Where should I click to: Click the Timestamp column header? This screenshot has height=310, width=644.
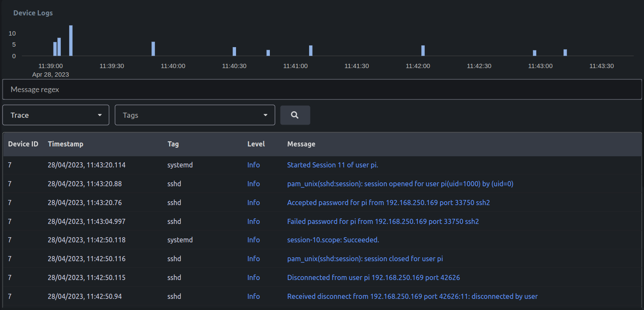tap(65, 144)
